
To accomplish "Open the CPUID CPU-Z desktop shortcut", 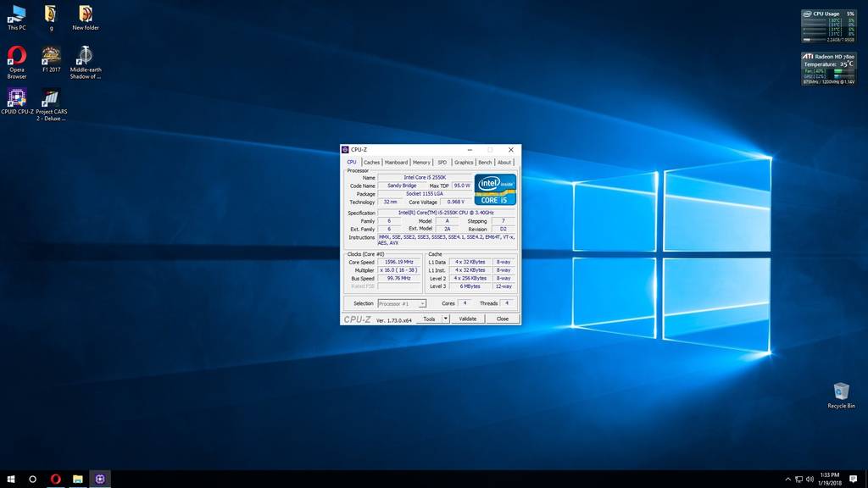I will [17, 98].
